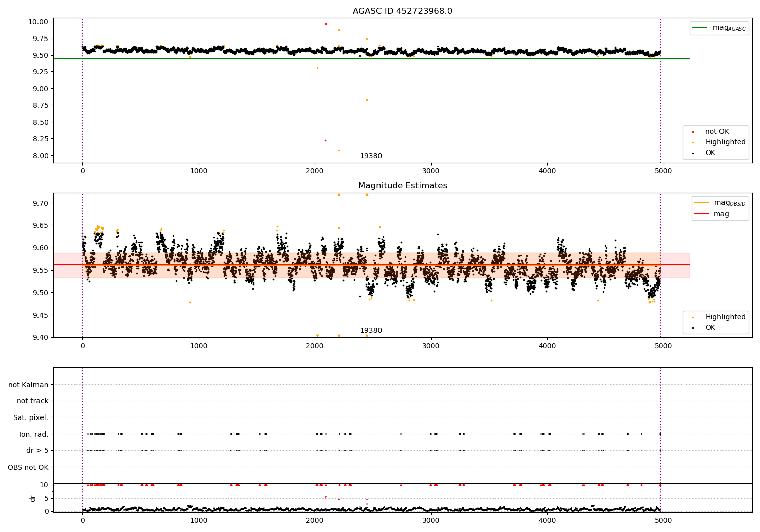Click the 1000 x-tick of Magnitude Estimates plot

coord(198,346)
